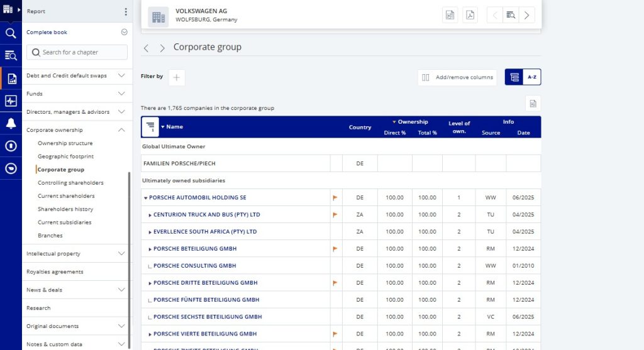Click flag on Porsche Beteiligung GmbH row
Viewport: 644px width, 350px height.
pyautogui.click(x=335, y=249)
